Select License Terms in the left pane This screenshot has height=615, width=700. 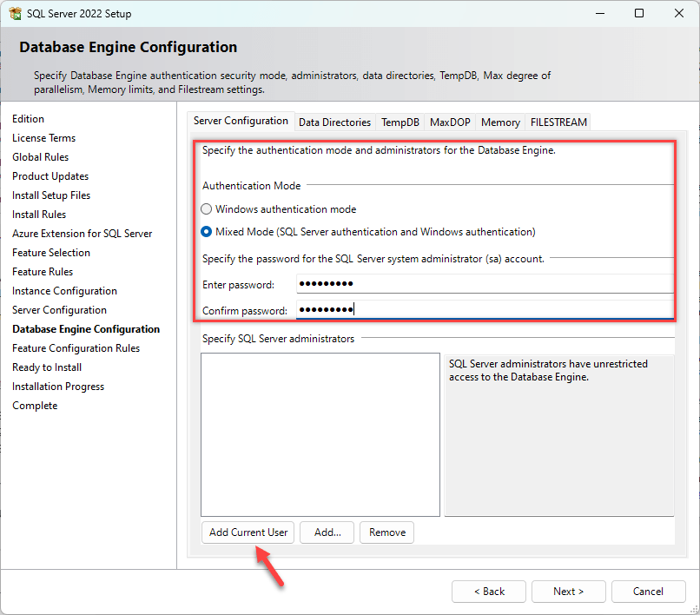[x=43, y=137]
